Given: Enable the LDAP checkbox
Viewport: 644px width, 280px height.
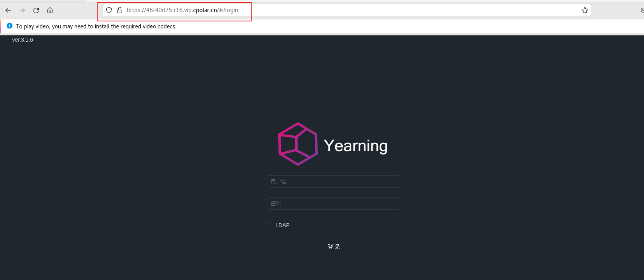Looking at the screenshot, I should pos(269,225).
